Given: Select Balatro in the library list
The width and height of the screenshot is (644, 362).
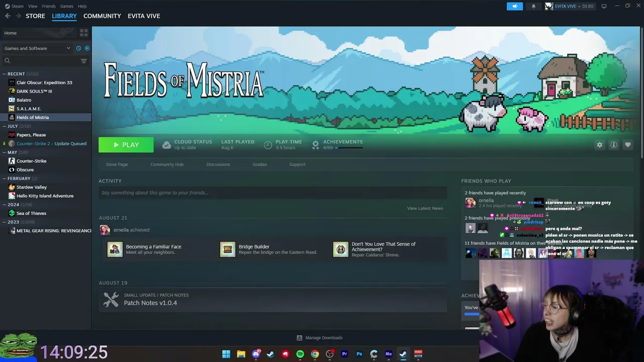Looking at the screenshot, I should (x=46, y=100).
